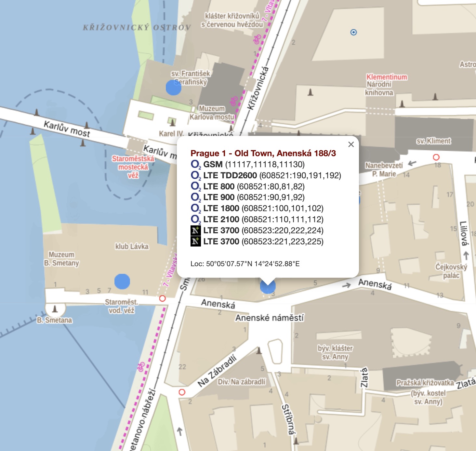Viewport: 476px width, 451px height.
Task: Click red circle stop near Staroměst. vod. věž
Action: [163, 298]
